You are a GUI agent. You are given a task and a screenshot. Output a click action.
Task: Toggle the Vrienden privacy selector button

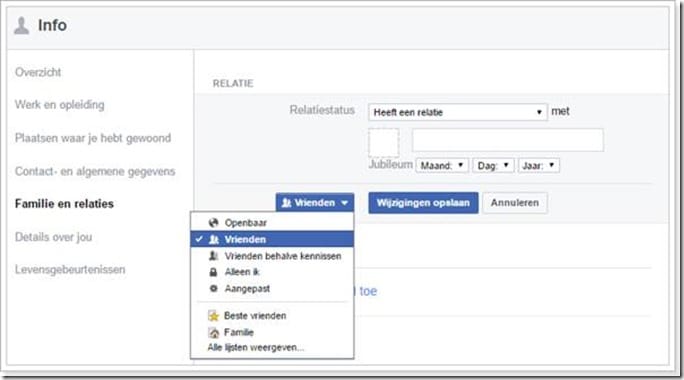(x=315, y=203)
